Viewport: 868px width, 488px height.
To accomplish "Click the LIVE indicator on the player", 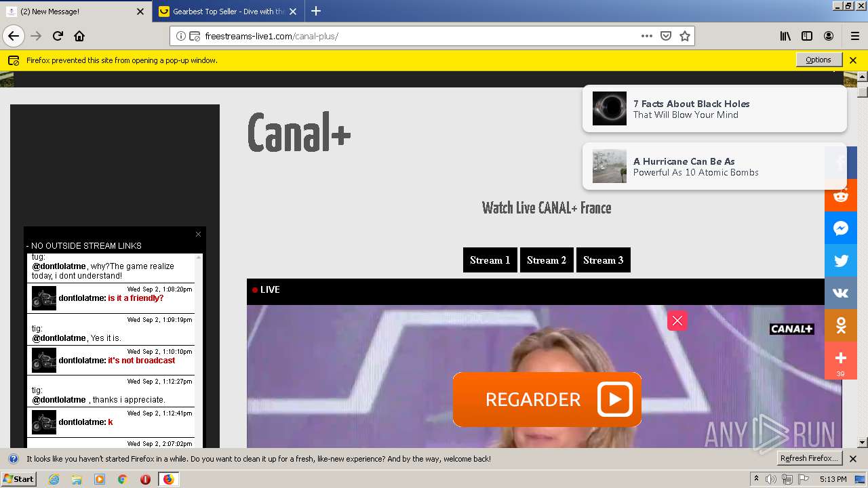I will click(x=266, y=289).
